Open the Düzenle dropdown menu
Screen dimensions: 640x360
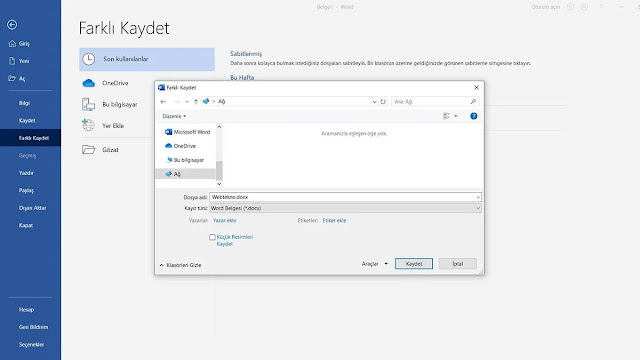174,116
